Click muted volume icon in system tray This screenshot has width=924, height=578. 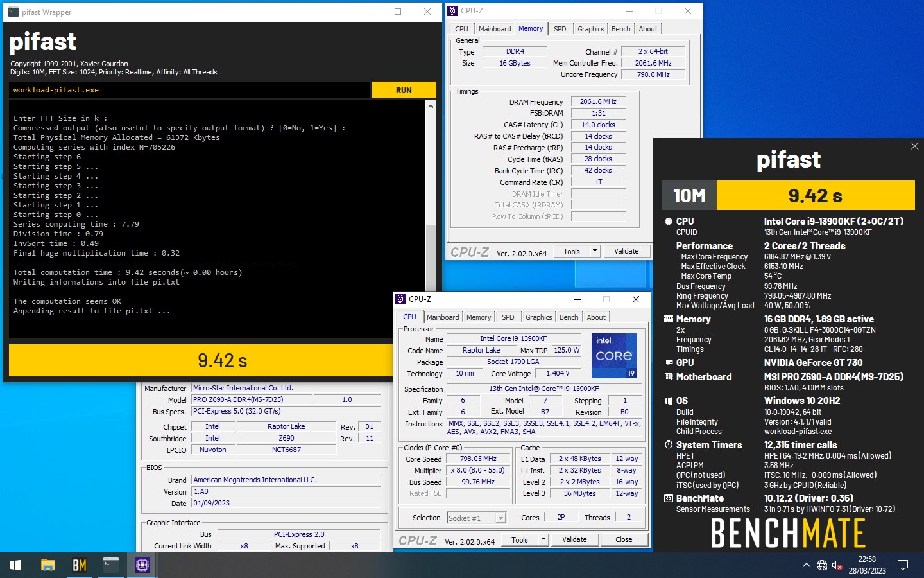(837, 565)
